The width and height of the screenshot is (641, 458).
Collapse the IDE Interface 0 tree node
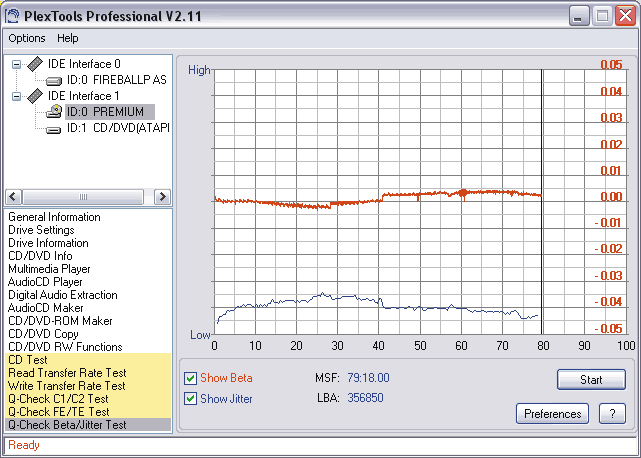tap(16, 64)
